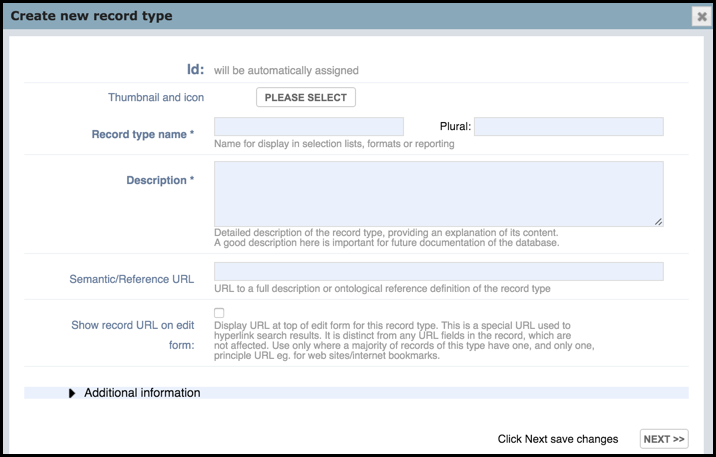716x457 pixels.
Task: Focus the Record type name input field
Action: pos(309,126)
